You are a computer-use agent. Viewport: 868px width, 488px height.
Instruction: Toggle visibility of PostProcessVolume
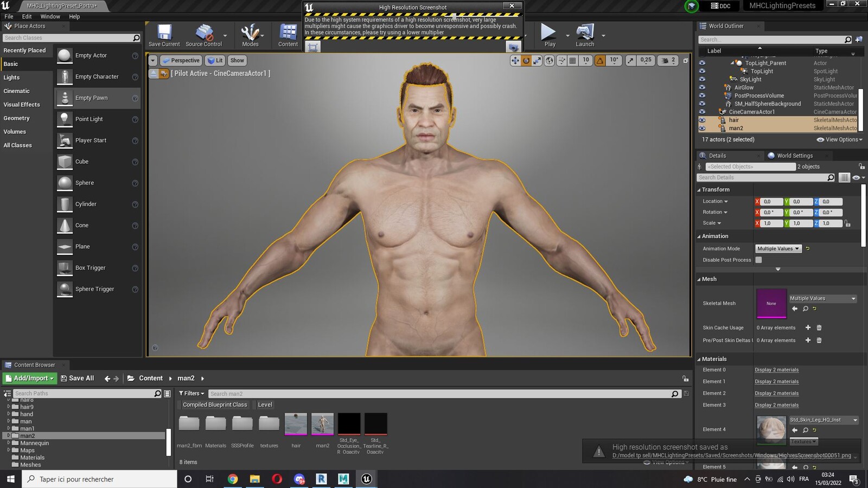point(702,95)
